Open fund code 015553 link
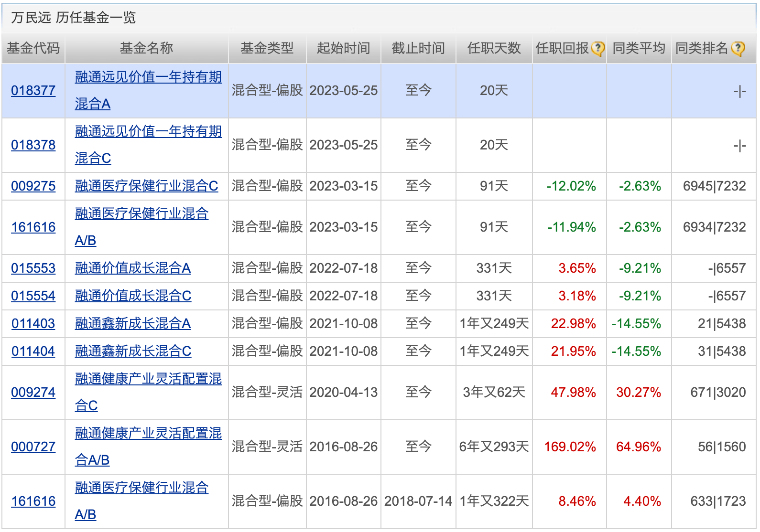760x532 pixels. 33,268
